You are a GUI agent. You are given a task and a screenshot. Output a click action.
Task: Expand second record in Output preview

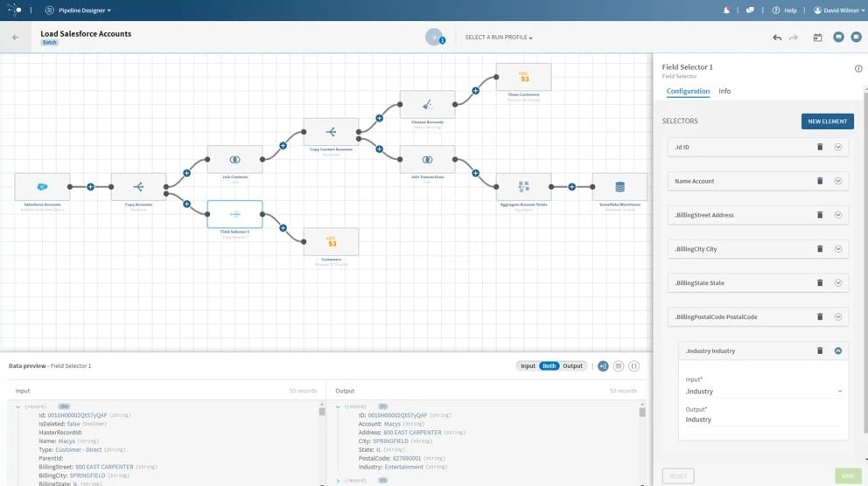[x=339, y=481]
